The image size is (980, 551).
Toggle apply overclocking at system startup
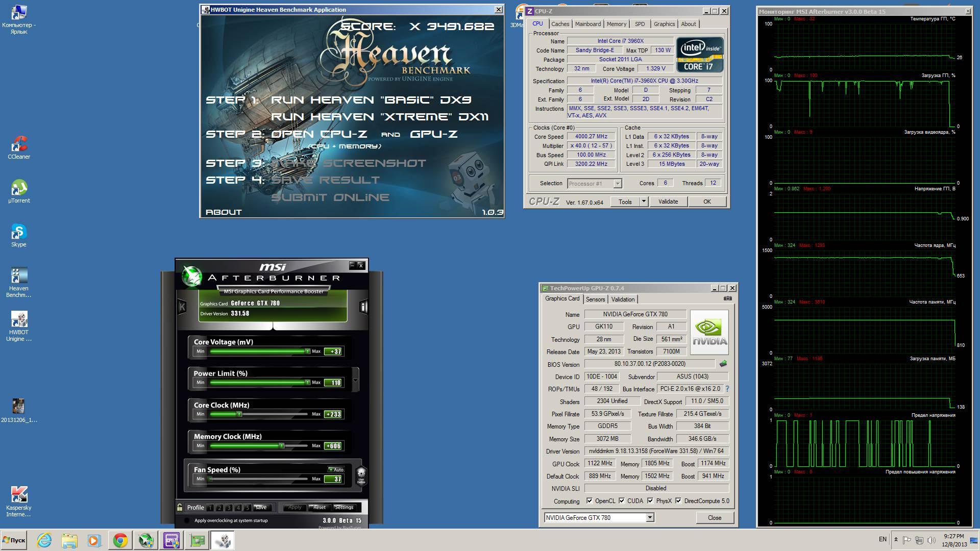[x=187, y=520]
